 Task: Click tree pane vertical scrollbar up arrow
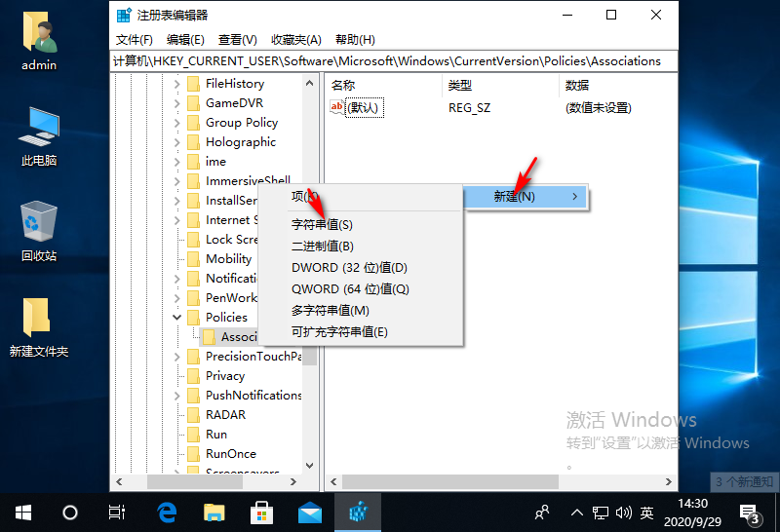pyautogui.click(x=309, y=83)
